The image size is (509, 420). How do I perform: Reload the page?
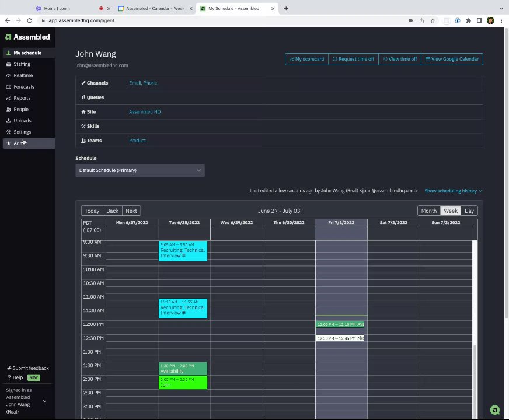[30, 20]
